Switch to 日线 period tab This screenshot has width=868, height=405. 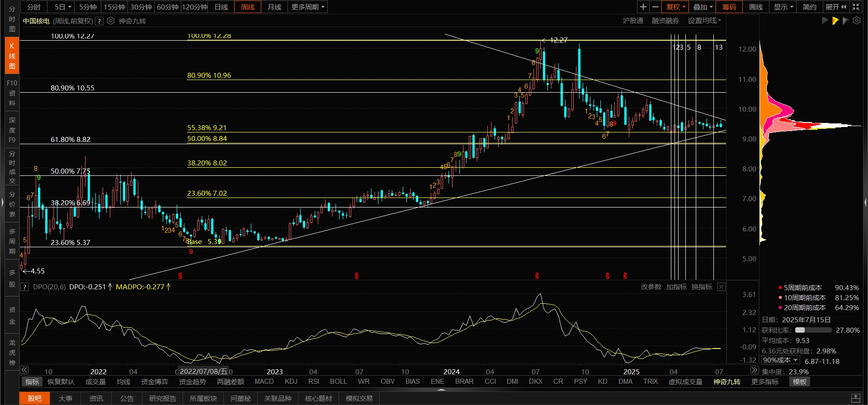point(221,7)
